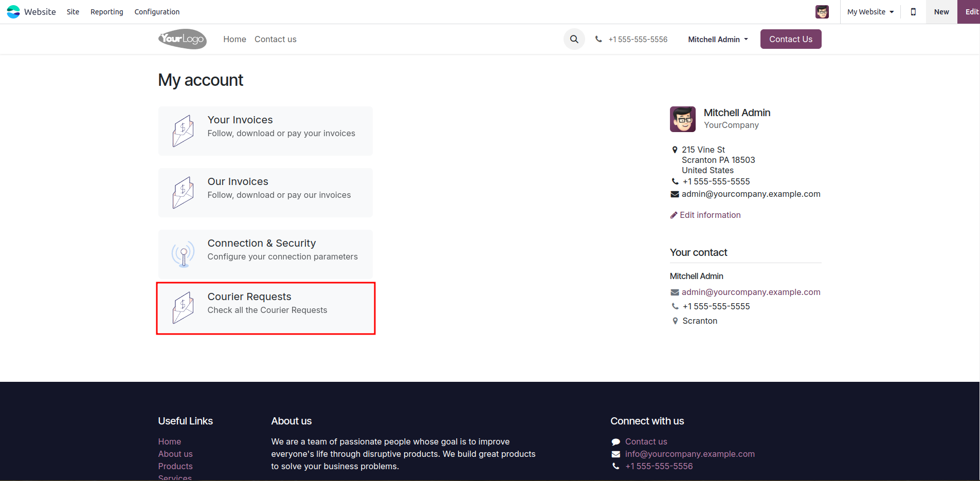Open the Site menu
The height and width of the screenshot is (481, 980).
(x=73, y=12)
